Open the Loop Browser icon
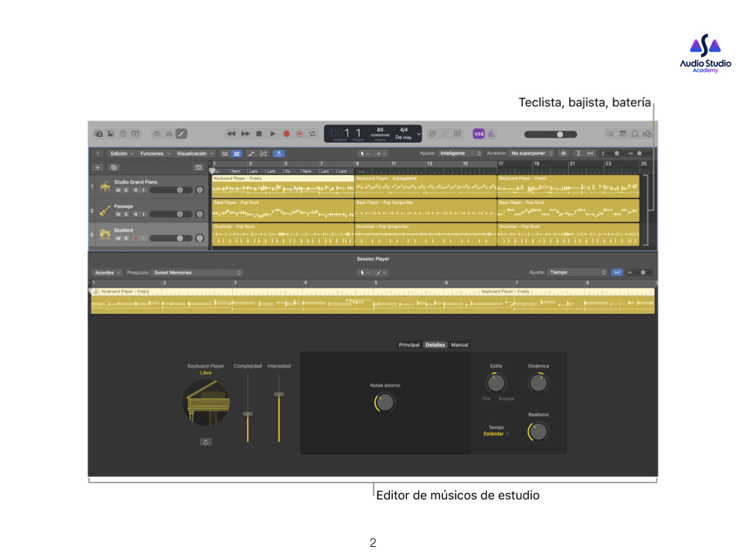 [635, 134]
